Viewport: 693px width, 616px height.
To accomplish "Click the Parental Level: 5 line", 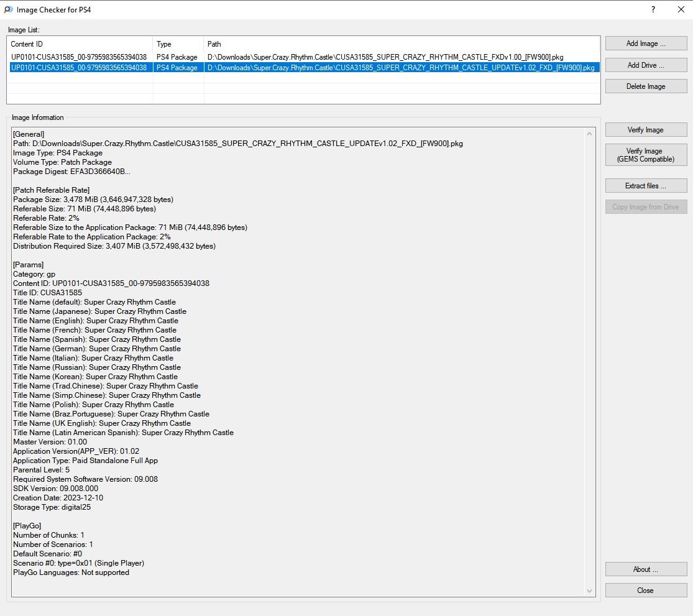I will (41, 470).
